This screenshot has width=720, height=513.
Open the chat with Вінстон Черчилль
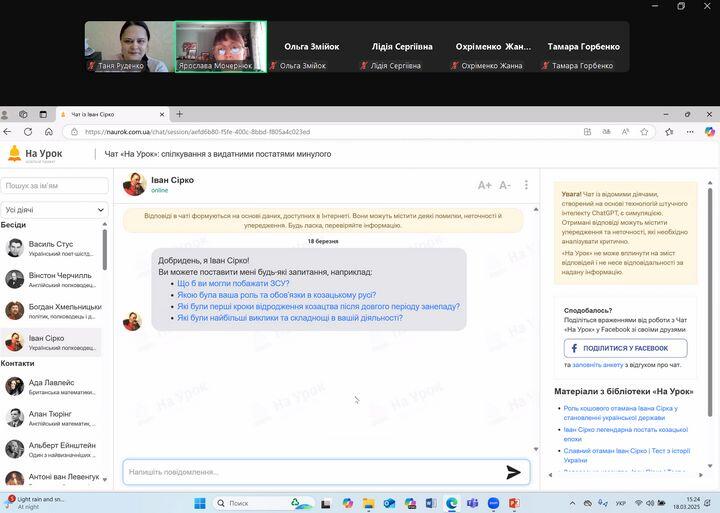click(x=51, y=279)
